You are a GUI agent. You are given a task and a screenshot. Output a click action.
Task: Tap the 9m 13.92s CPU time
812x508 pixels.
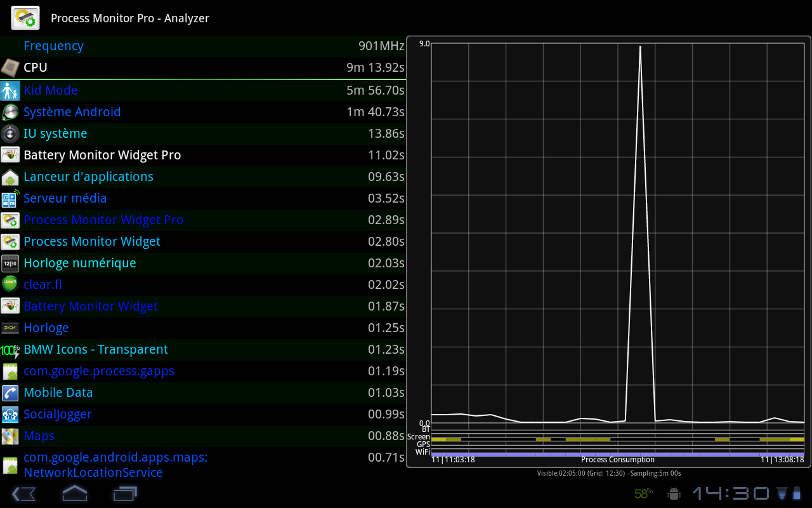coord(376,67)
